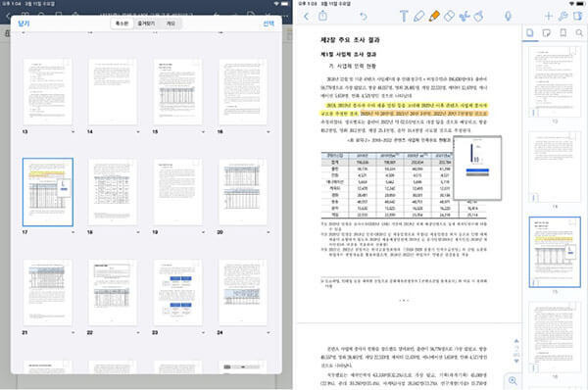Open the dropdown arrow under page 20
Screen dimensions: 588x390
click(x=269, y=232)
